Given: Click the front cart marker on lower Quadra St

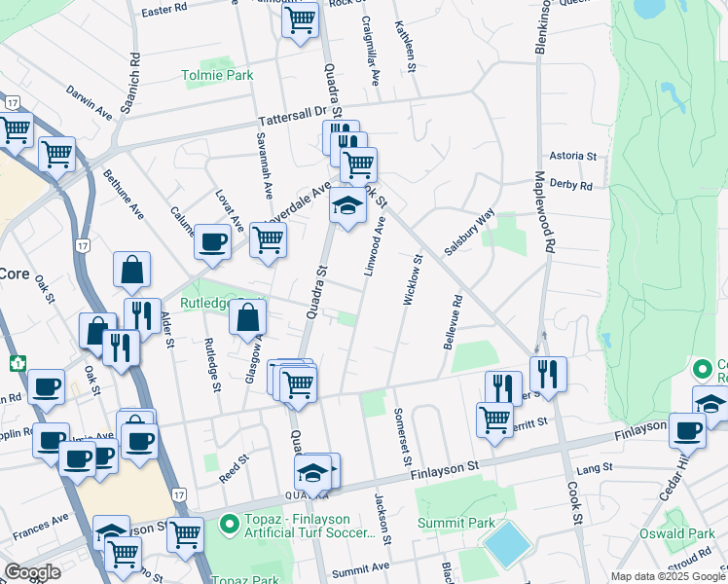Looking at the screenshot, I should (x=299, y=384).
